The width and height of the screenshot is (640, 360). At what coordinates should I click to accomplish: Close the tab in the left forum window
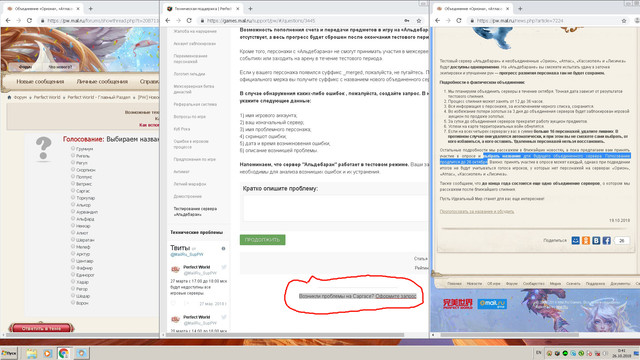click(77, 8)
